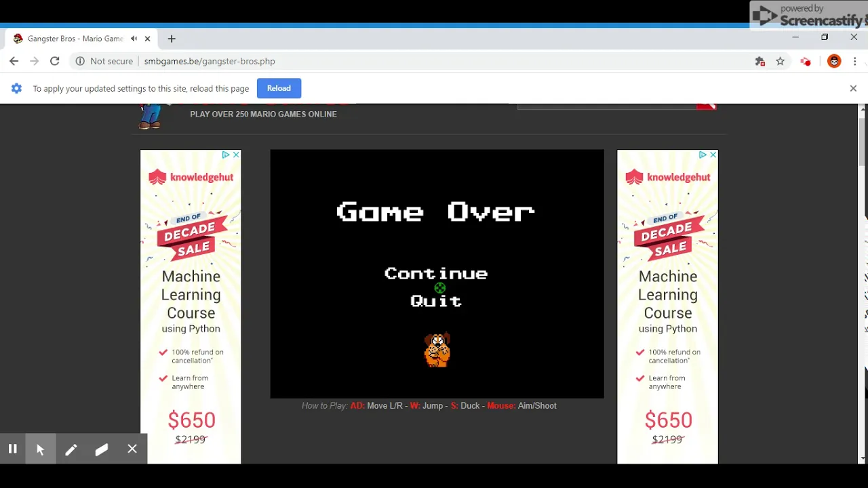Close the left knowledgehut ad
This screenshot has height=488, width=868.
click(236, 155)
